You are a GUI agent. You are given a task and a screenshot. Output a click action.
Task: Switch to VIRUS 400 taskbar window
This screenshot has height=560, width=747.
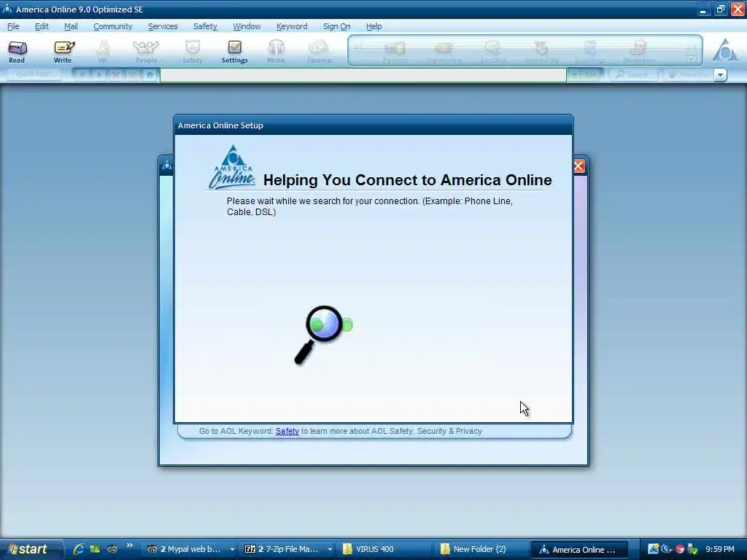coord(384,549)
